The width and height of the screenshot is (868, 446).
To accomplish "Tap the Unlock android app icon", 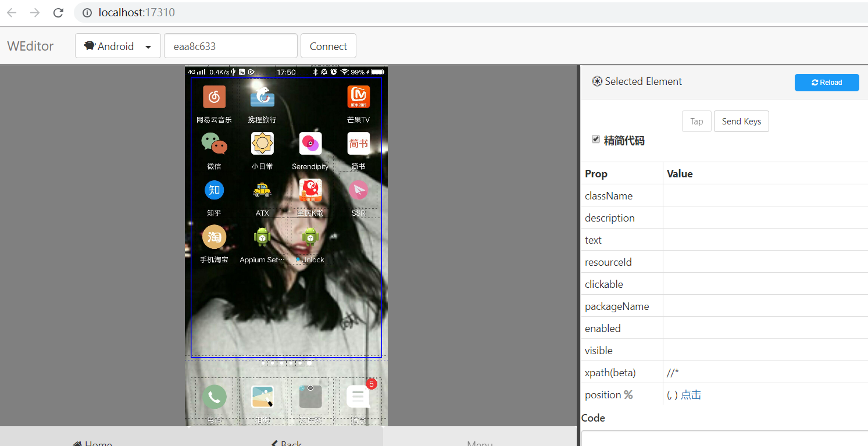I will coord(310,237).
